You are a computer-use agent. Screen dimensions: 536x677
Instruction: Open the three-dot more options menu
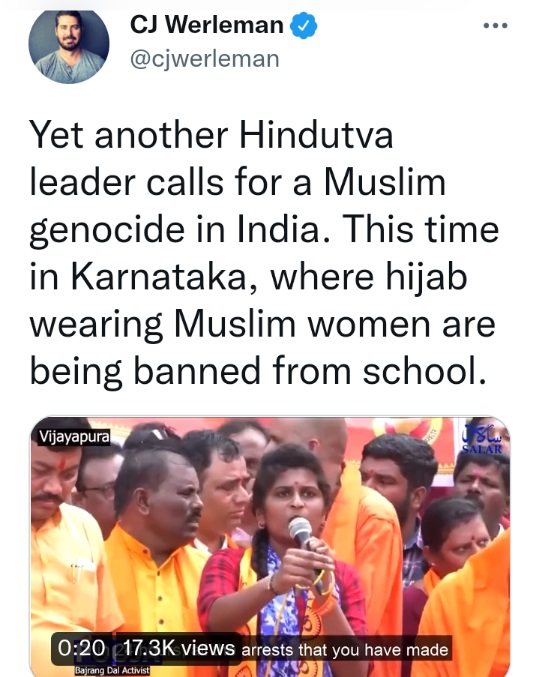(x=495, y=26)
